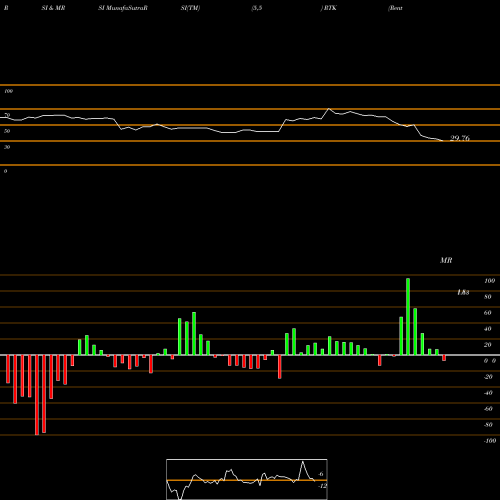Screen dimensions: 500x500
Task: Click the 'SI(TM)' header text
Action: pos(190,8)
